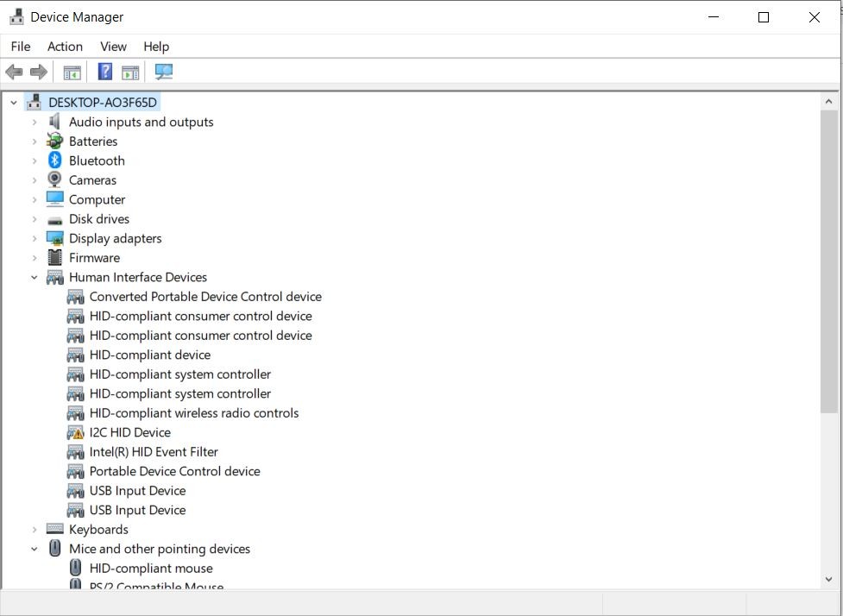This screenshot has width=843, height=616.
Task: Click the Forward arrow toolbar icon
Action: 38,72
